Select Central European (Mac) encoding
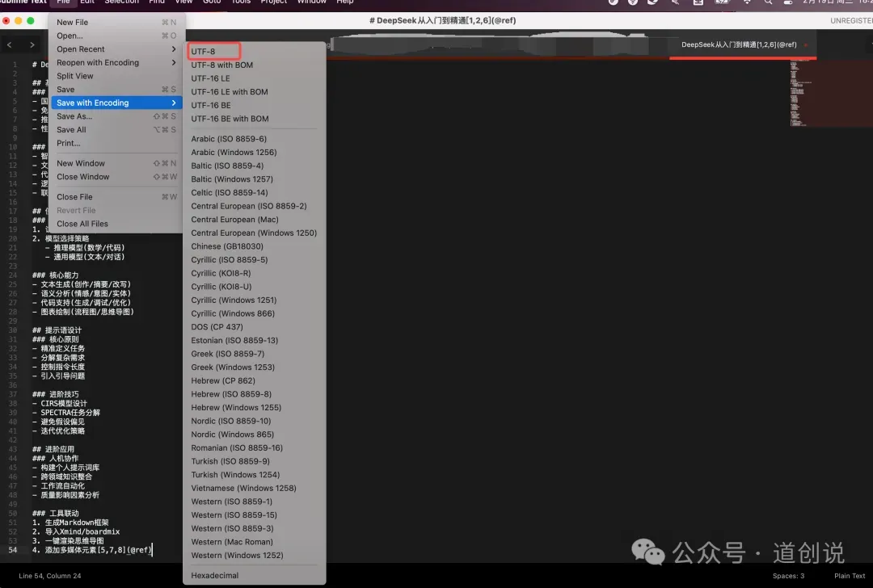873x588 pixels. (x=255, y=219)
